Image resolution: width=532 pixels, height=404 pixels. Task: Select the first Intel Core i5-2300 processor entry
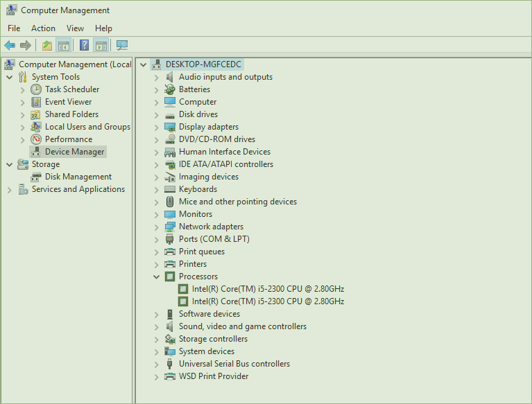pos(268,289)
